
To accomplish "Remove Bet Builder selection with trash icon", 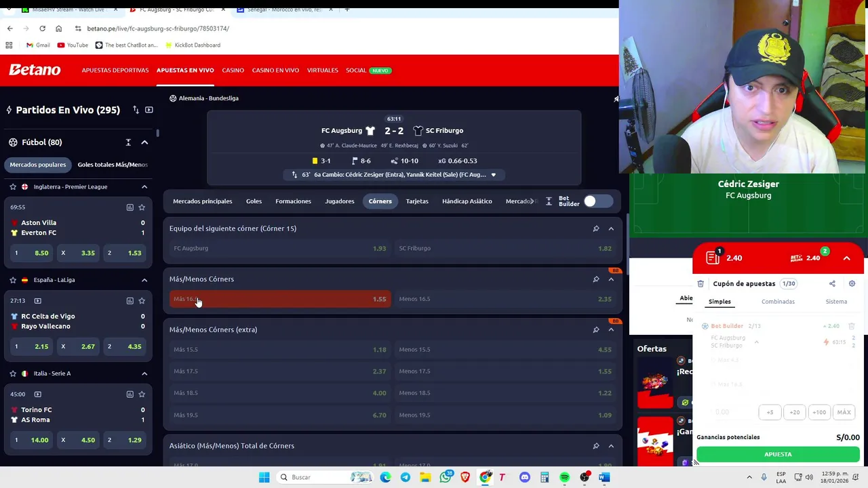I will pos(852,326).
